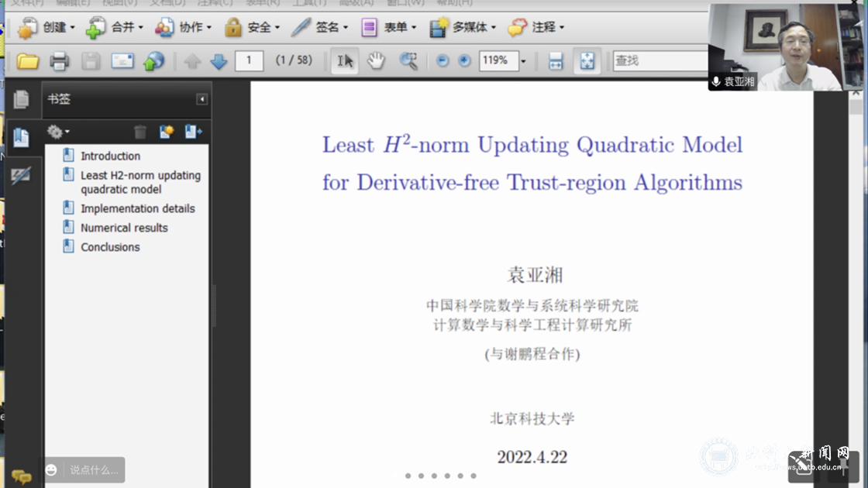Click the open file folder icon
868x488 pixels.
tap(28, 61)
